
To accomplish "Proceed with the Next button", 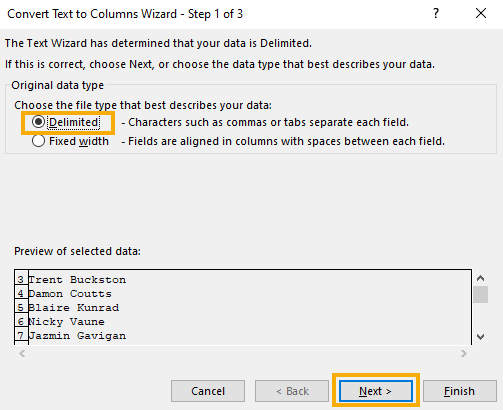I will (376, 391).
